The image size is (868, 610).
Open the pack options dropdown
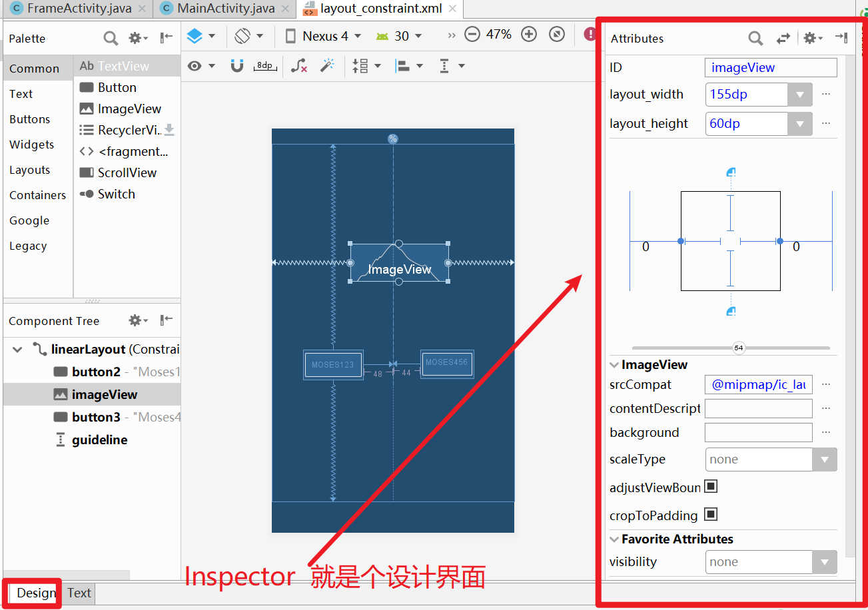point(366,66)
